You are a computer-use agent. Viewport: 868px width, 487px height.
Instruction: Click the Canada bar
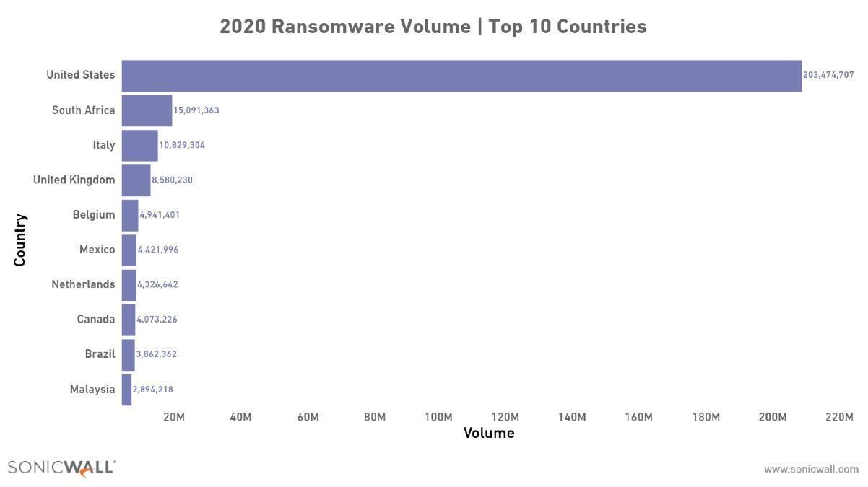point(128,320)
